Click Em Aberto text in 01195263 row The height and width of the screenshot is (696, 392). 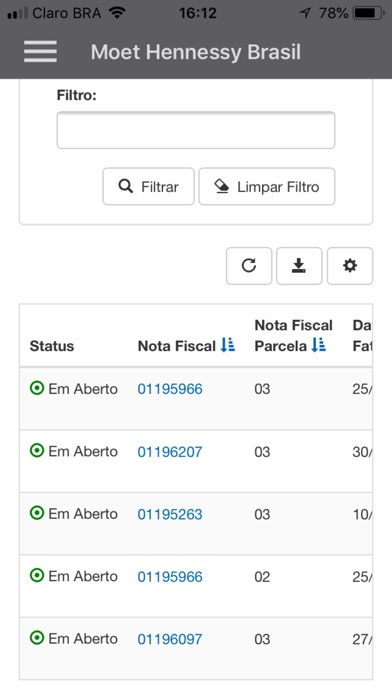[x=83, y=514]
